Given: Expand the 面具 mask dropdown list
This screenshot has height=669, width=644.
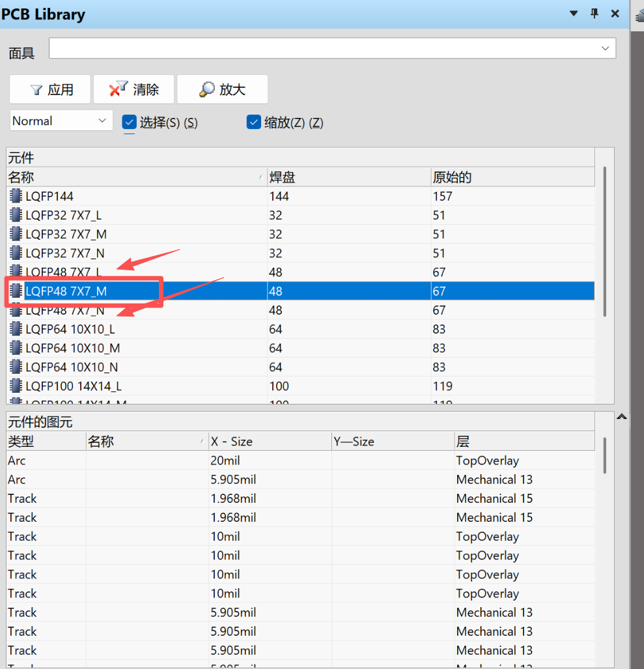Looking at the screenshot, I should (605, 48).
